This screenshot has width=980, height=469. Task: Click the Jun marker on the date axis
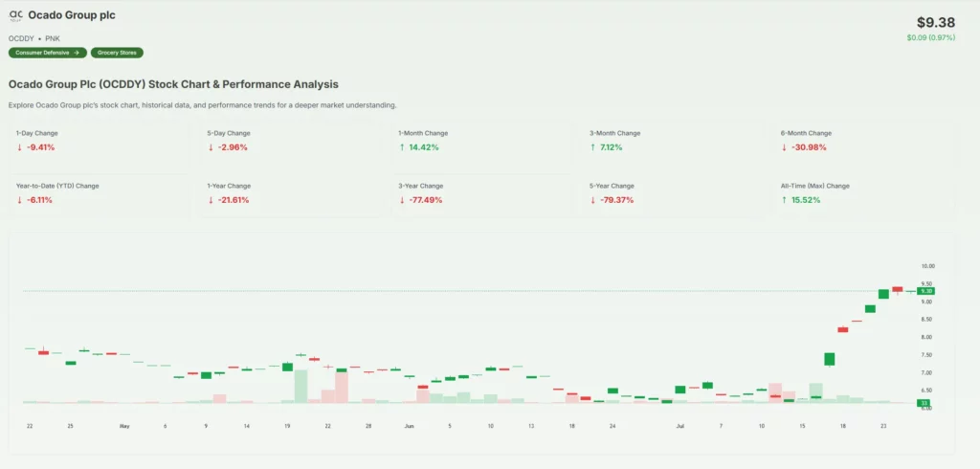[409, 424]
